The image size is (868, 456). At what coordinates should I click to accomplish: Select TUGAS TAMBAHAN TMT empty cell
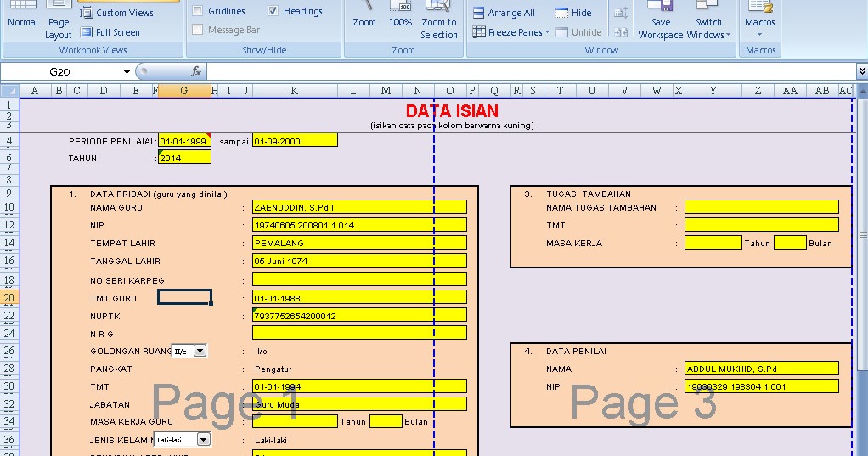[761, 225]
